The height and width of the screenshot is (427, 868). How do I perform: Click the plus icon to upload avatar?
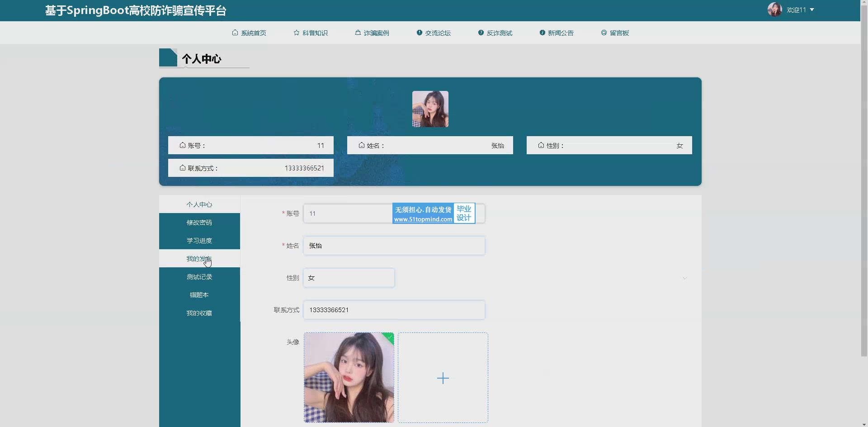(443, 378)
